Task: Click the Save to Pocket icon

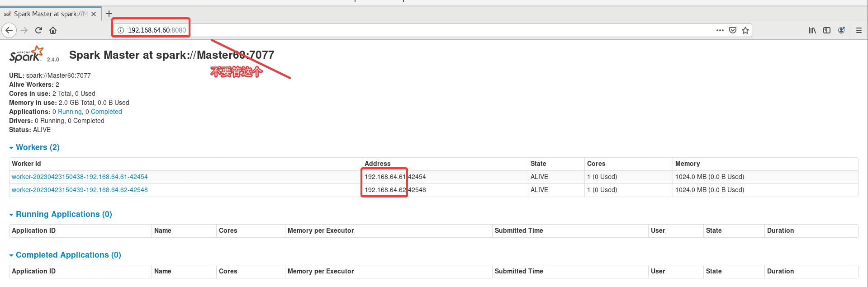Action: coord(733,30)
